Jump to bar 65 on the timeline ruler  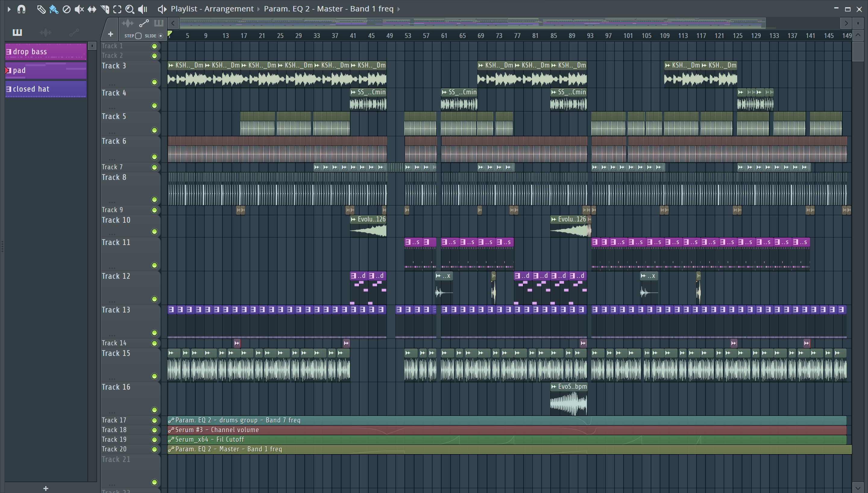point(462,36)
